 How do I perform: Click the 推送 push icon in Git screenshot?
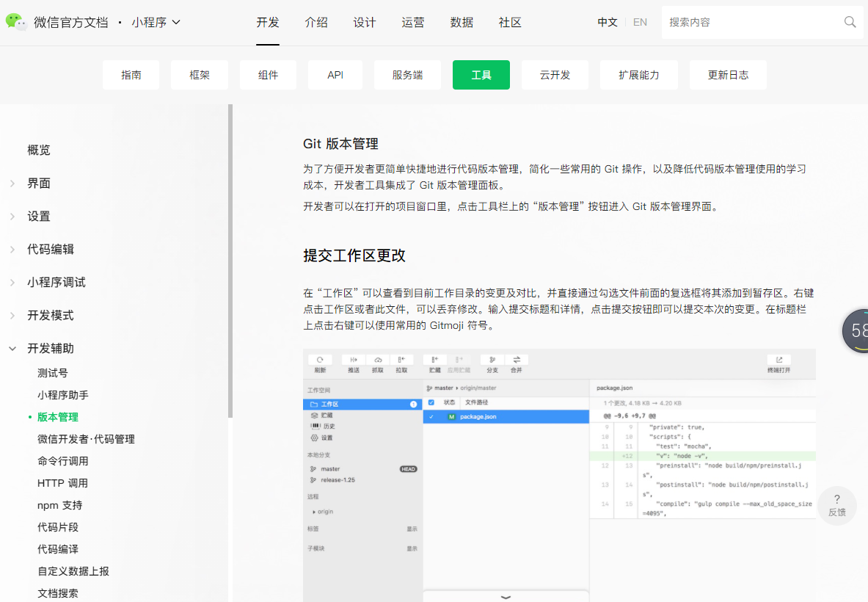(x=354, y=360)
